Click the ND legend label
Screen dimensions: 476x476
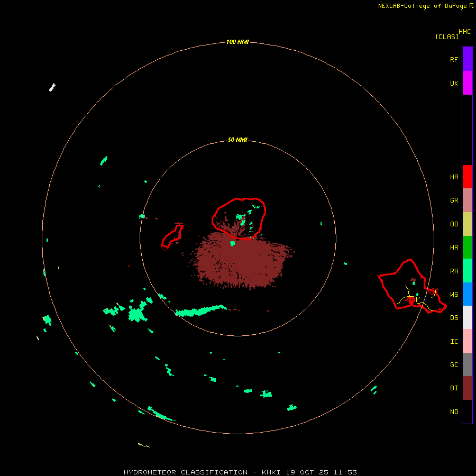tap(454, 412)
